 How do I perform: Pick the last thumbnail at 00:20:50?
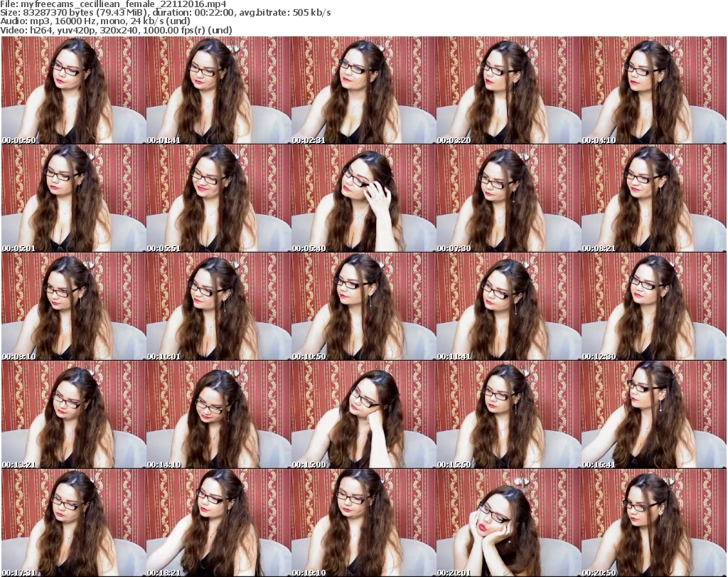(653, 523)
